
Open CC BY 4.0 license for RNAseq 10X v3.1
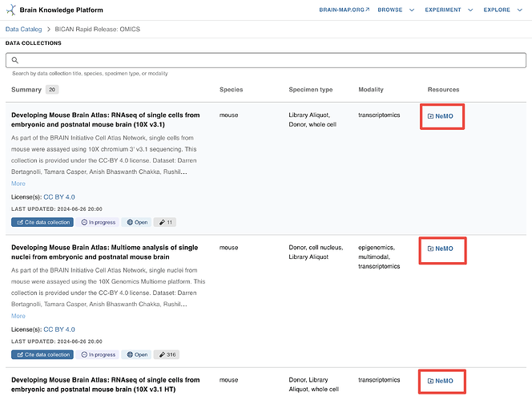59,197
